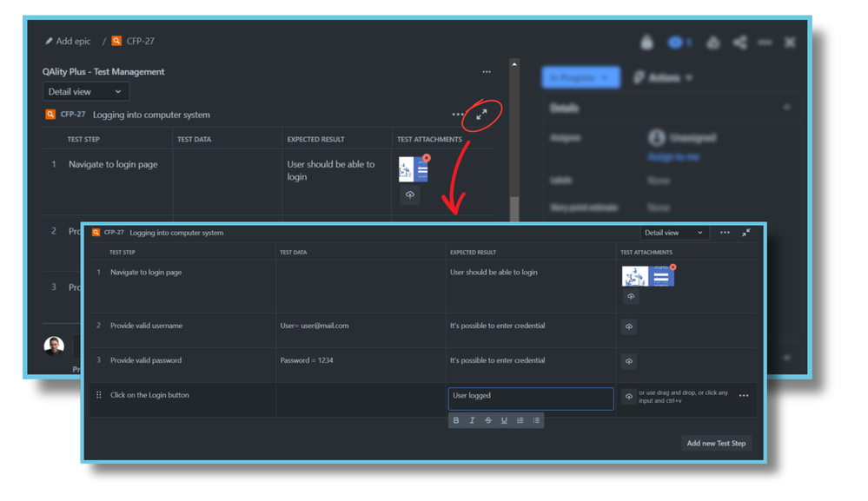Click 'Navigate to login page' in expanded view
Screen dimensions: 868x501
click(x=146, y=272)
